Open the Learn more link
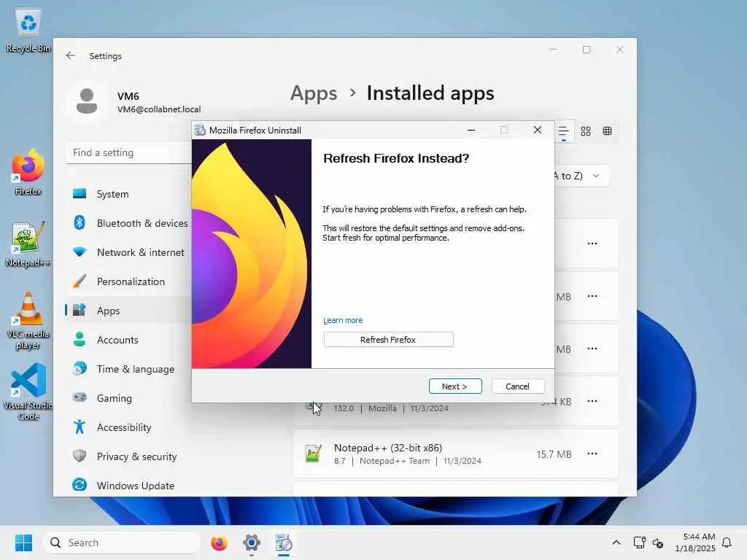Viewport: 747px width, 560px height. pos(343,321)
